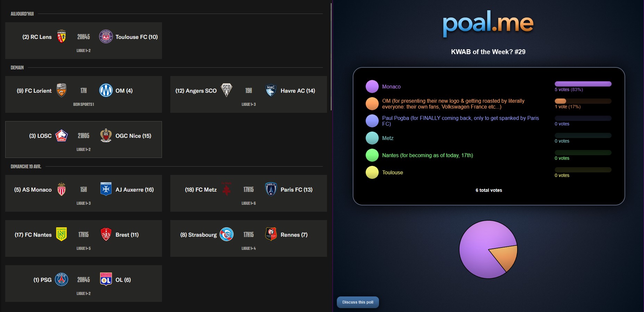Select the teal Metz poll circle

click(372, 138)
